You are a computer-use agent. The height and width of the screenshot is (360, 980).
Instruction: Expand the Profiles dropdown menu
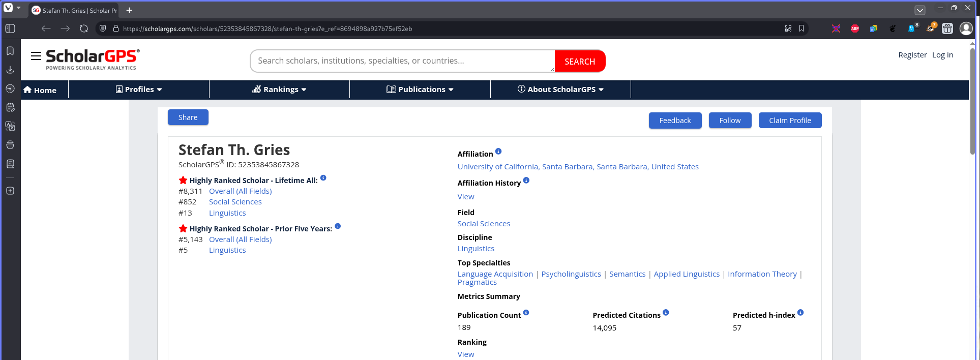point(139,89)
